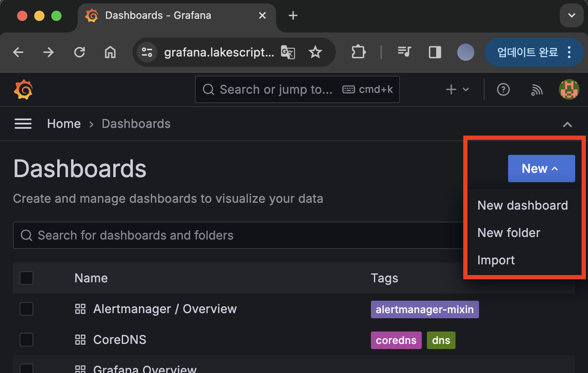Screen dimensions: 588x373
Task: Expand the plus add-new dropdown in header
Action: click(458, 89)
